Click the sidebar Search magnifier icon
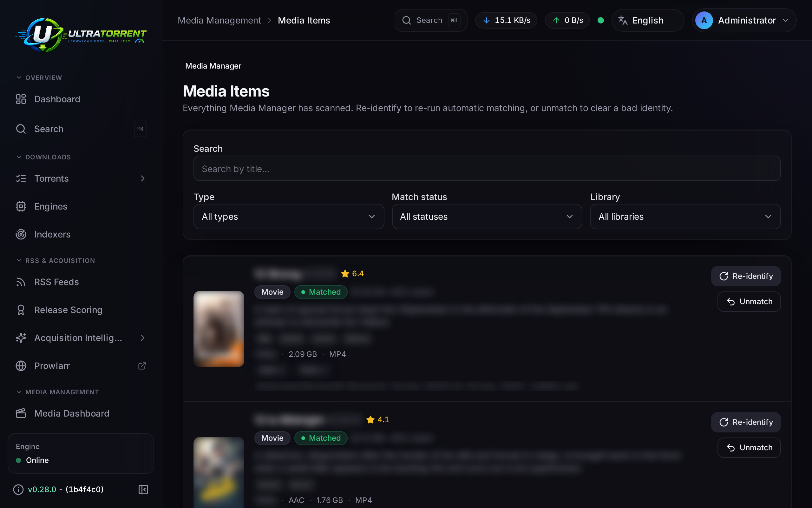Viewport: 812px width, 508px height. 21,129
